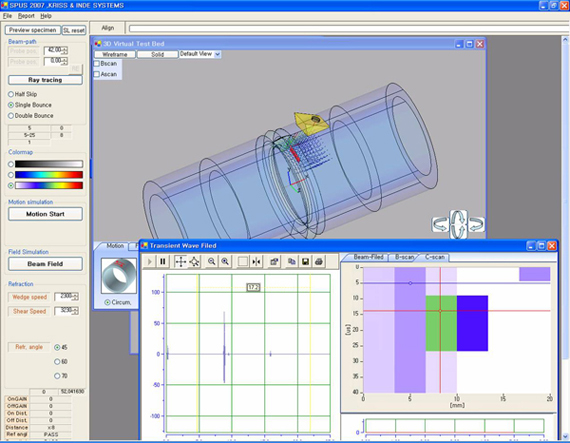Click the Shear Speed spinner arrows
Viewport: 570px width, 443px height.
click(76, 311)
